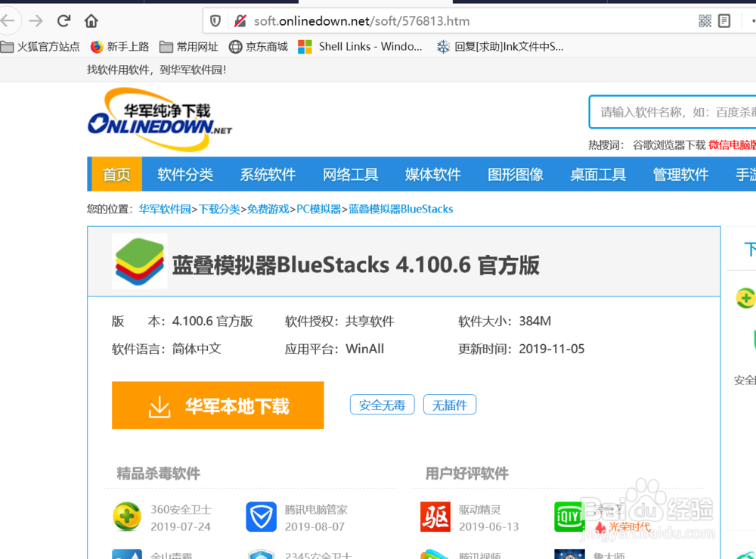Click the 无插件 badge
This screenshot has height=559, width=756.
(x=449, y=405)
